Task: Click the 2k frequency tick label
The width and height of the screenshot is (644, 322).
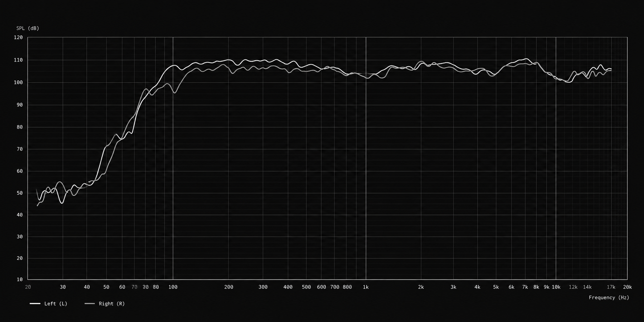Action: point(421,287)
